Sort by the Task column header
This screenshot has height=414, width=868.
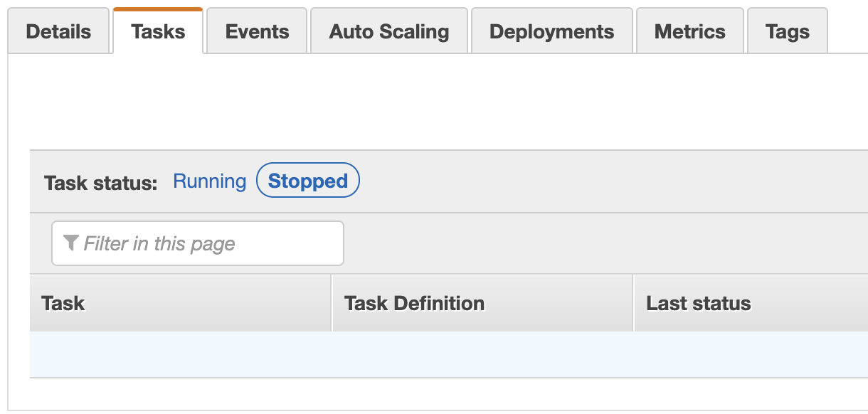(x=181, y=304)
